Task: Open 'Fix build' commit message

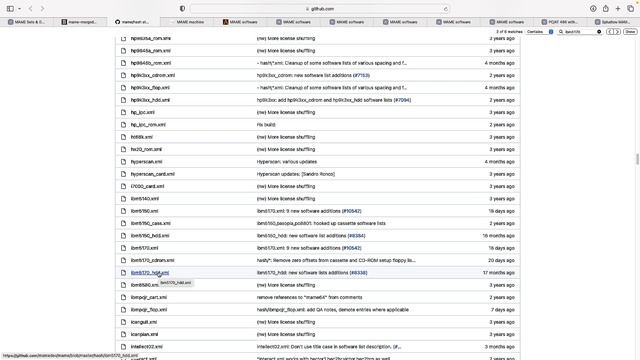Action: (266, 124)
